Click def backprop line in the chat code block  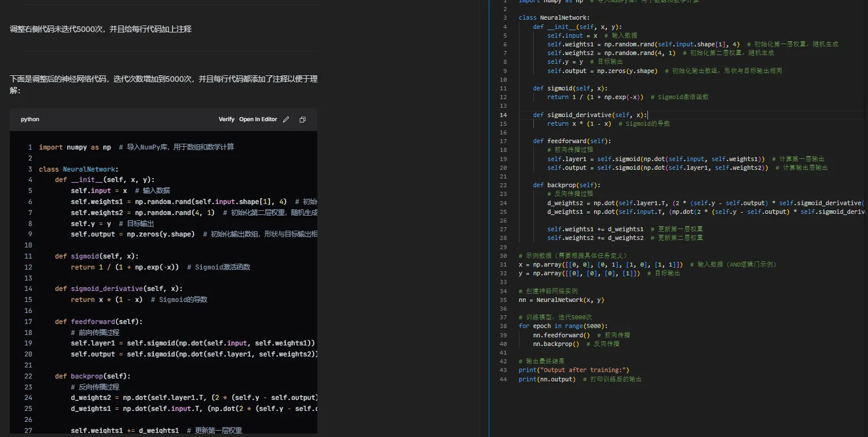tap(93, 376)
